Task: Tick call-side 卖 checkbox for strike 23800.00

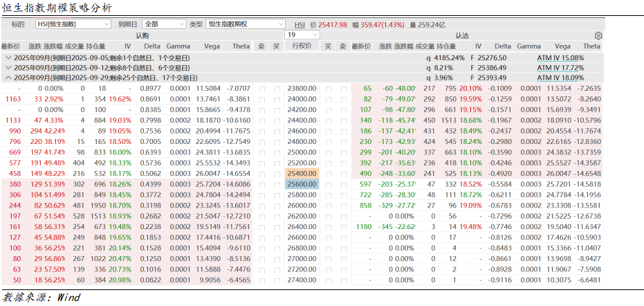Action: [261, 89]
